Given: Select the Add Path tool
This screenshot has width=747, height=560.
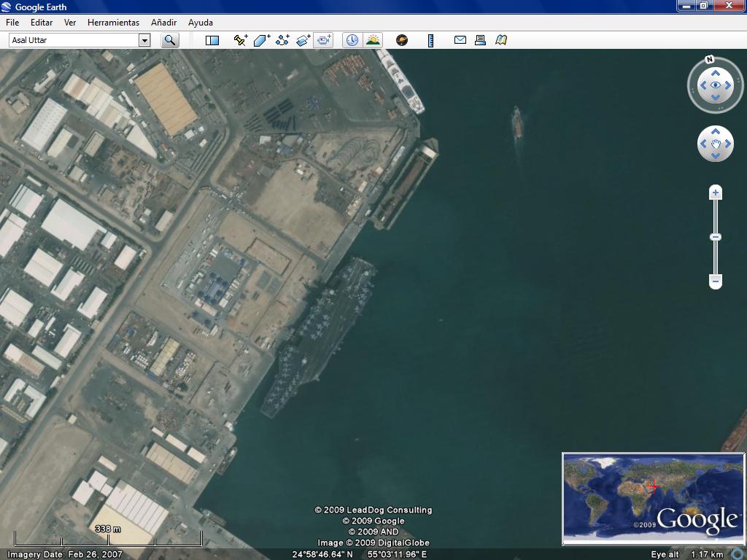Looking at the screenshot, I should point(282,40).
